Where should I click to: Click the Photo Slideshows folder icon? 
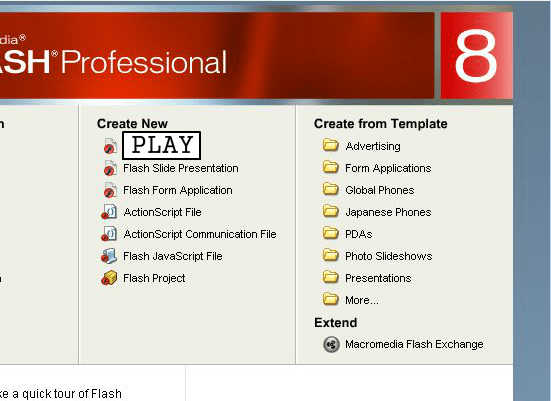point(331,255)
